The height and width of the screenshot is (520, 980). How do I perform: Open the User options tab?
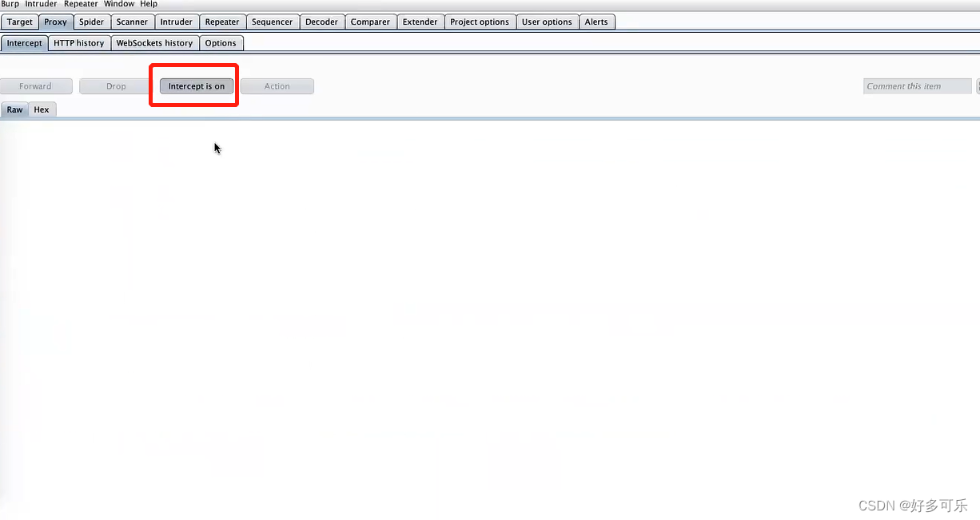point(547,22)
